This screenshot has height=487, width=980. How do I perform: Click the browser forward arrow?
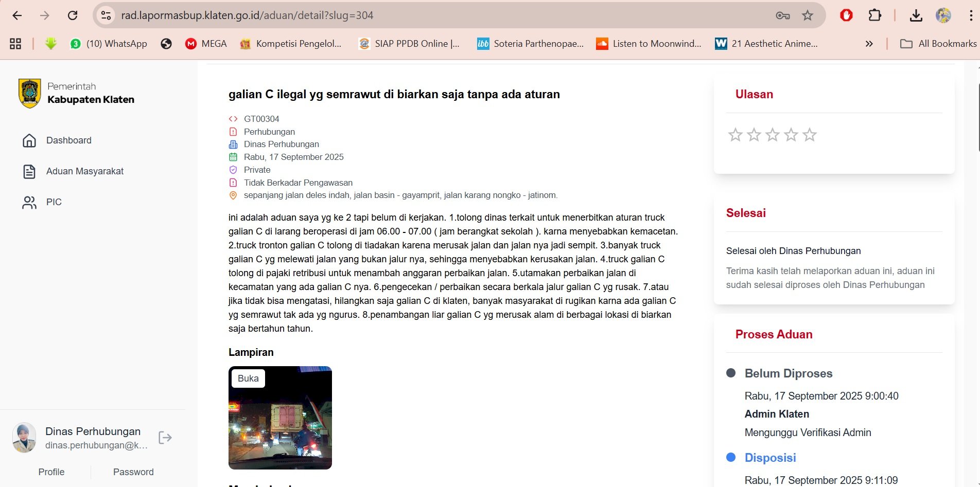click(x=45, y=15)
